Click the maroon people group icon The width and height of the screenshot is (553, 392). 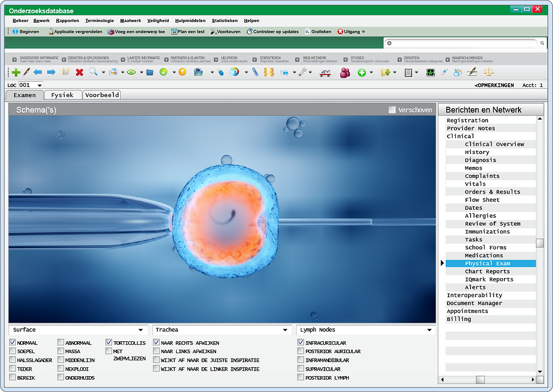tap(345, 73)
